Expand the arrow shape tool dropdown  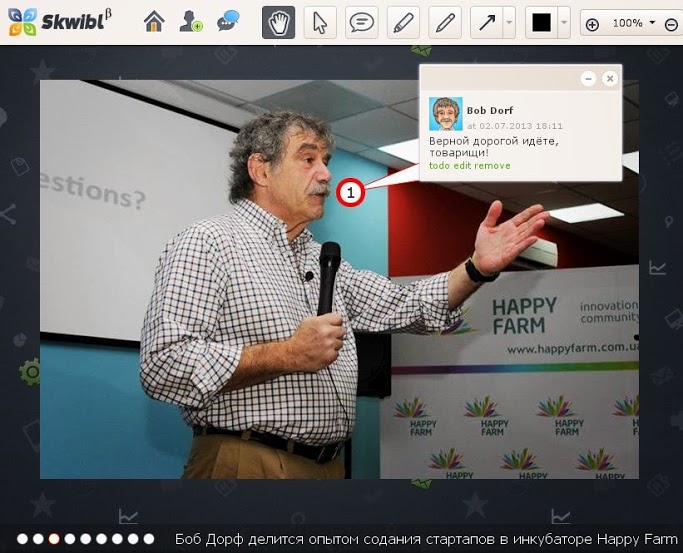(x=509, y=23)
